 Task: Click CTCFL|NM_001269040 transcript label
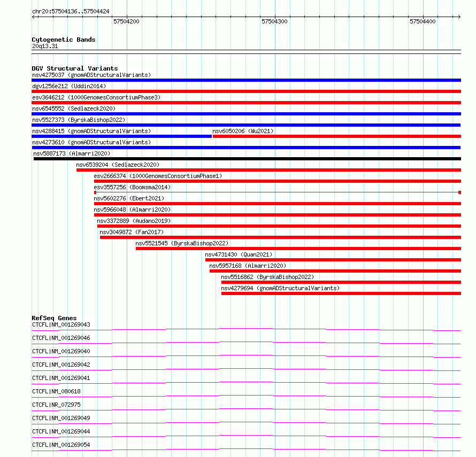61,351
